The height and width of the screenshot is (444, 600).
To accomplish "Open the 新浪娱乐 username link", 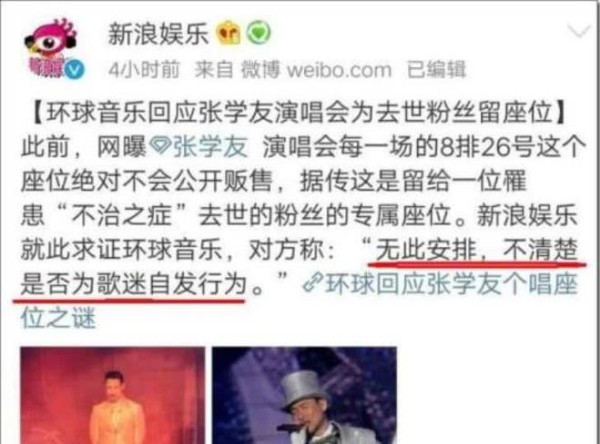I will click(158, 34).
